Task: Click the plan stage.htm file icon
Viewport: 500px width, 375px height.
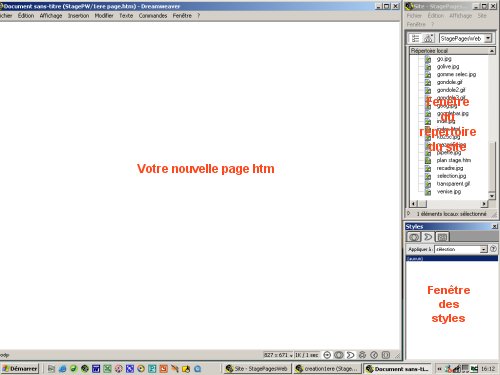Action: 428,161
